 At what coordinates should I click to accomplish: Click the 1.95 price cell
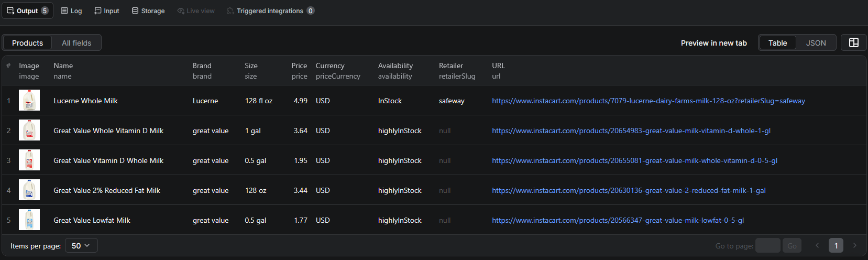pos(301,160)
